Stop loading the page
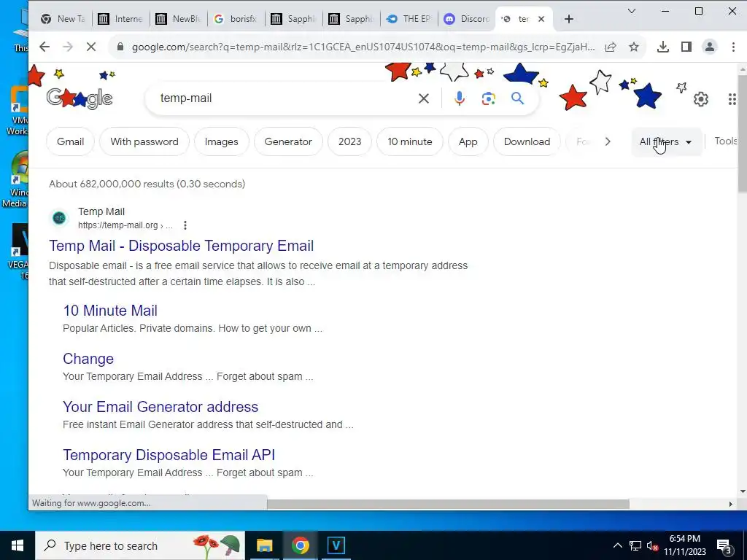The image size is (747, 560). pyautogui.click(x=91, y=47)
